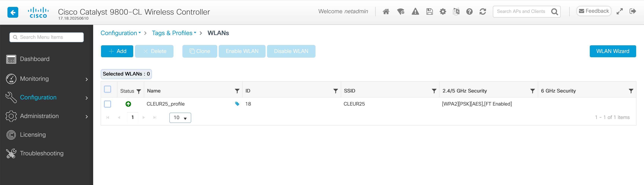Click the Cisco logo

point(38,12)
